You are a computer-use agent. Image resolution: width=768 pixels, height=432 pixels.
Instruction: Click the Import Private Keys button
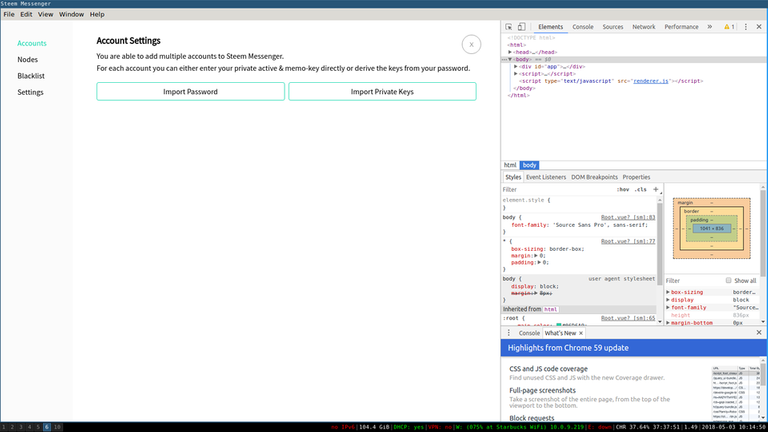pos(382,92)
